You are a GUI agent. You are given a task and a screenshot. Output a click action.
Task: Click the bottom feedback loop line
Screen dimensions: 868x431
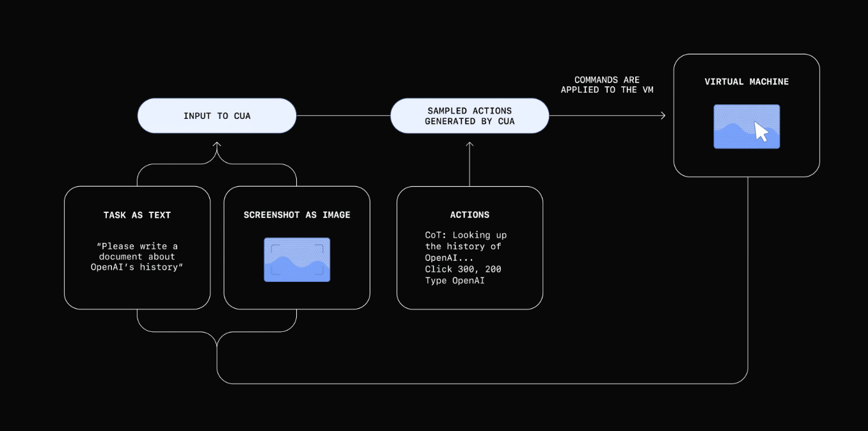click(480, 384)
